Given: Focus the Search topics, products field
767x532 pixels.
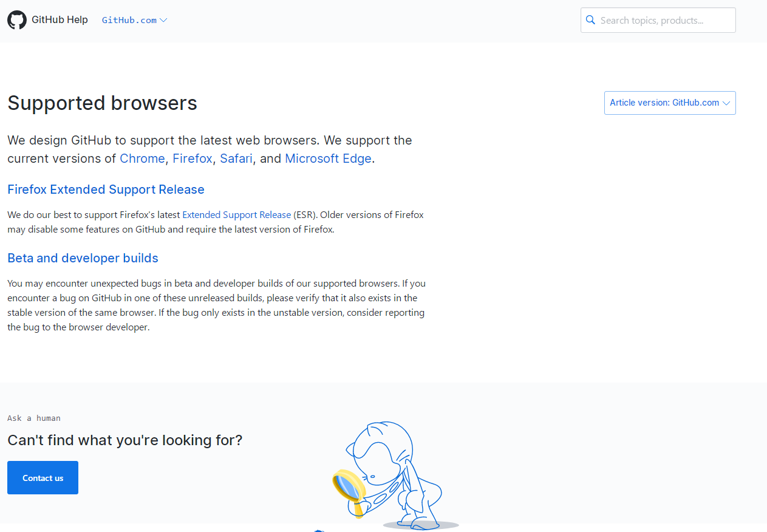Looking at the screenshot, I should [658, 20].
